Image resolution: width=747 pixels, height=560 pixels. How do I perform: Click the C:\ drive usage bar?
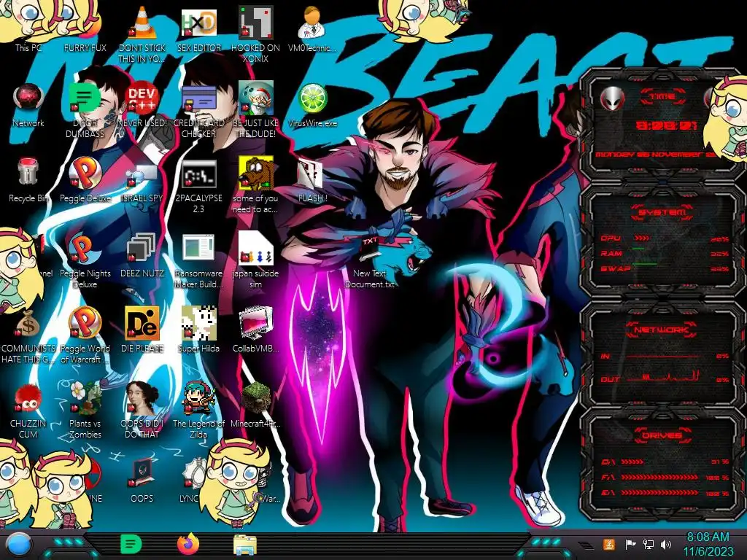pos(632,462)
